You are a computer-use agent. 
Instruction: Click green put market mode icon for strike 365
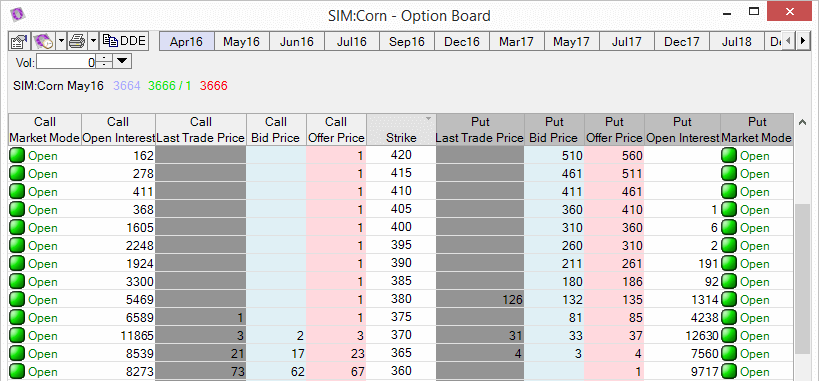729,354
